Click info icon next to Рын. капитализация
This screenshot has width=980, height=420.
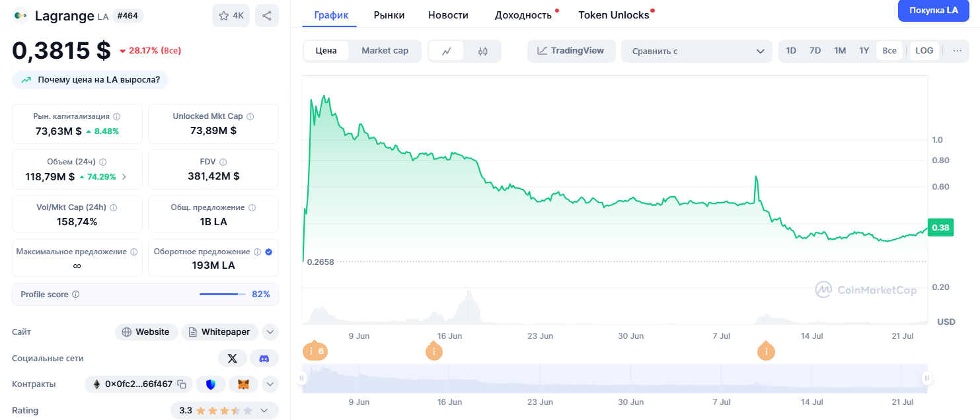coord(117,116)
